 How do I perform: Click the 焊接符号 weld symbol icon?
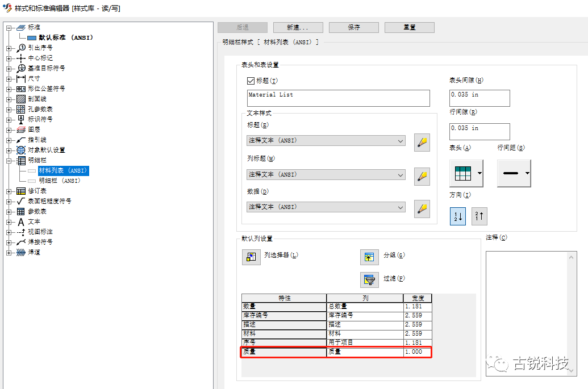(x=21, y=242)
